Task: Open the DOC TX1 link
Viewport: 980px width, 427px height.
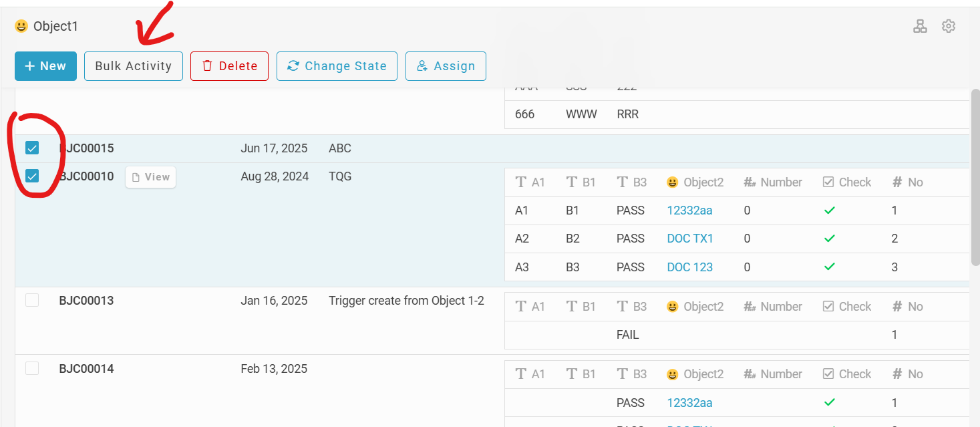Action: [690, 239]
